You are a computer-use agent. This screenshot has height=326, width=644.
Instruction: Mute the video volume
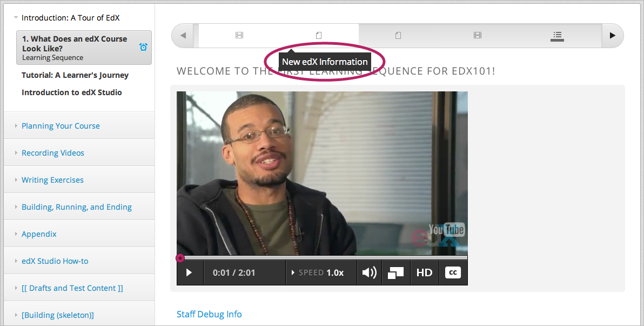(x=369, y=272)
